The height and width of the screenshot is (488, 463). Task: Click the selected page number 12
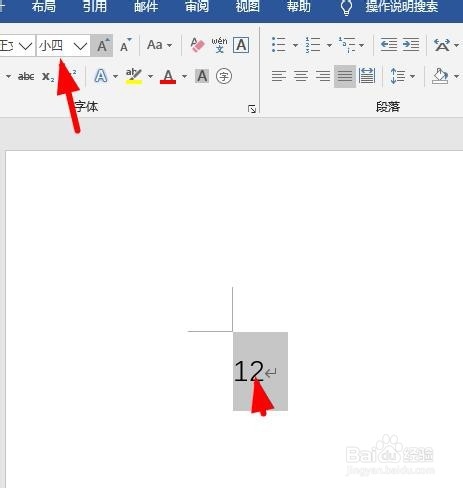[x=249, y=371]
